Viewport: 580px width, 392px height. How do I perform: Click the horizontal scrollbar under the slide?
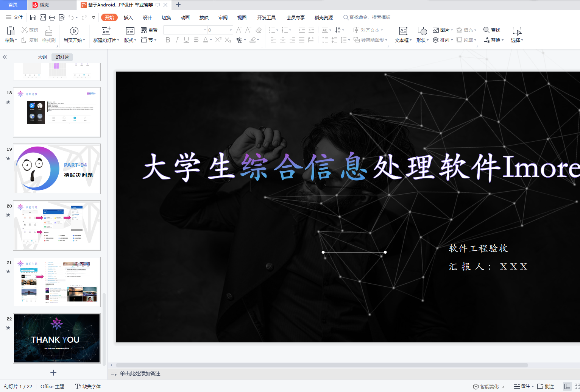[x=322, y=365]
